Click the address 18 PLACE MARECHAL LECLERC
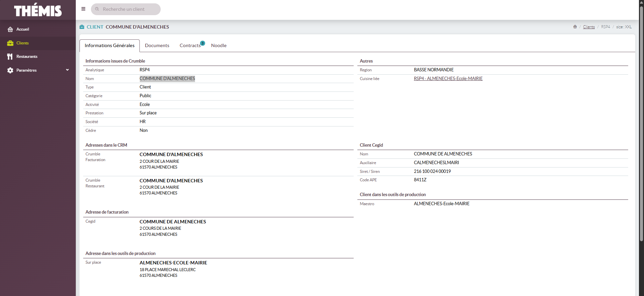The image size is (644, 296). (167, 270)
